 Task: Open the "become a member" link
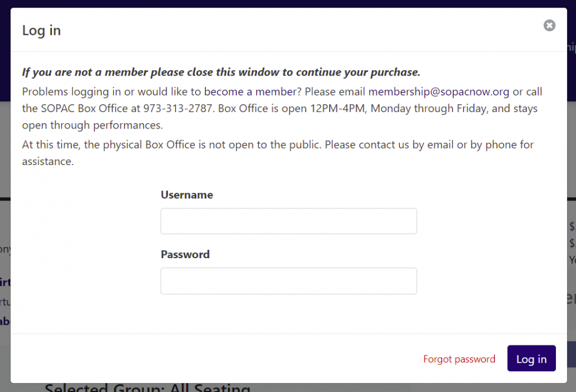point(250,91)
